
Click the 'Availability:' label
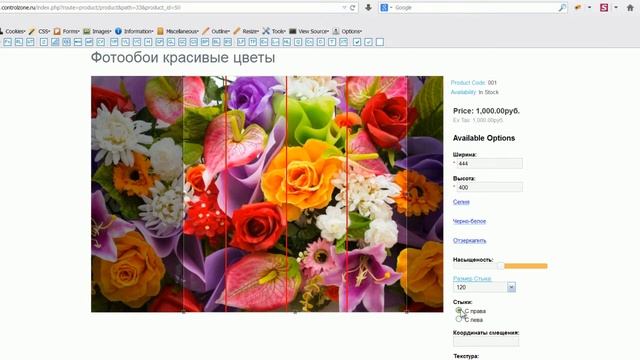pos(463,92)
